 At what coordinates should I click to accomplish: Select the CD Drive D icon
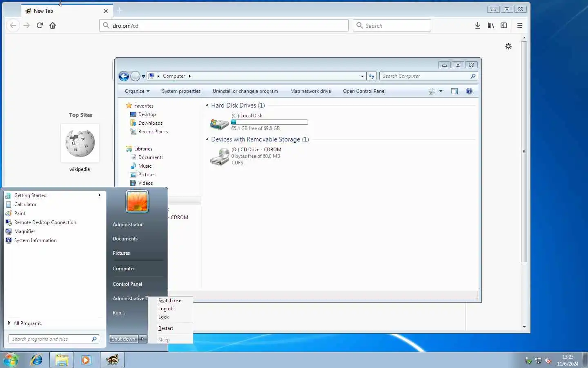click(x=219, y=157)
